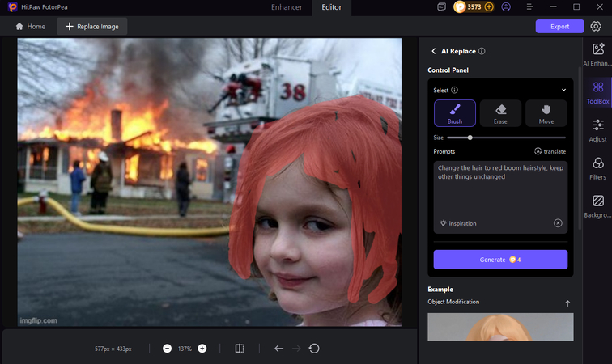Open the AI Enhance sidebar panel
The image size is (612, 364).
point(597,54)
